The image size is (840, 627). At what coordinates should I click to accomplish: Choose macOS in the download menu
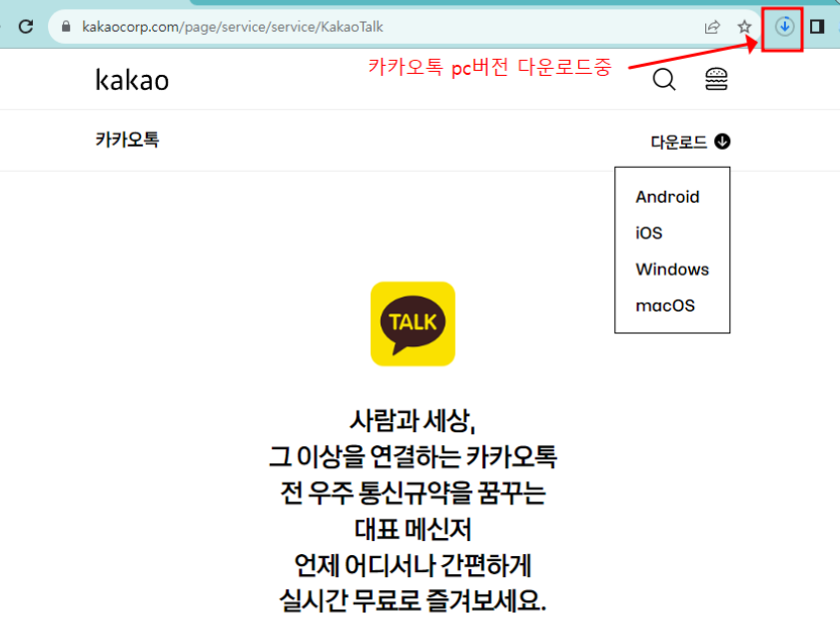coord(665,306)
